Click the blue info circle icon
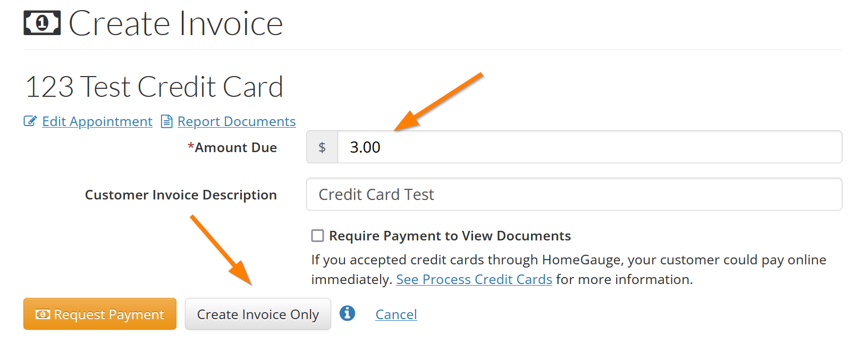The image size is (868, 342). click(x=347, y=313)
